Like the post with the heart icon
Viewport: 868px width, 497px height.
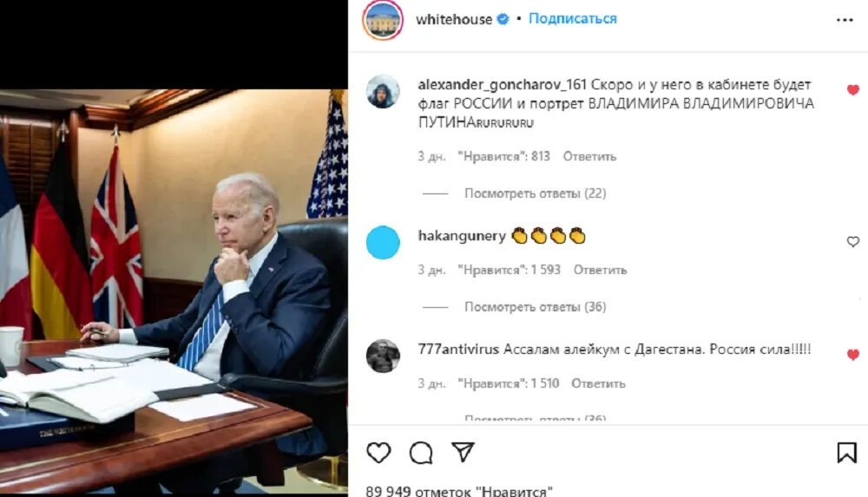[378, 453]
